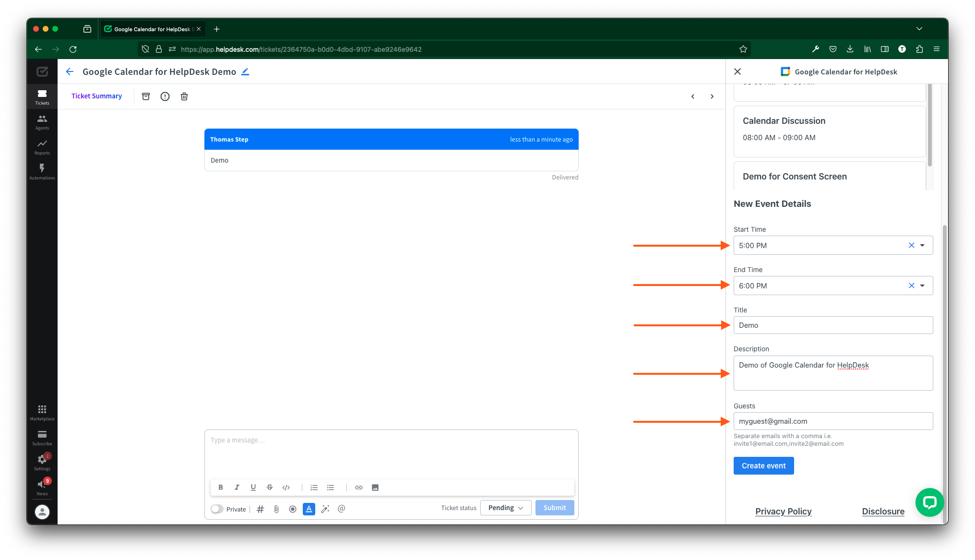Insert an image in message

pyautogui.click(x=375, y=488)
